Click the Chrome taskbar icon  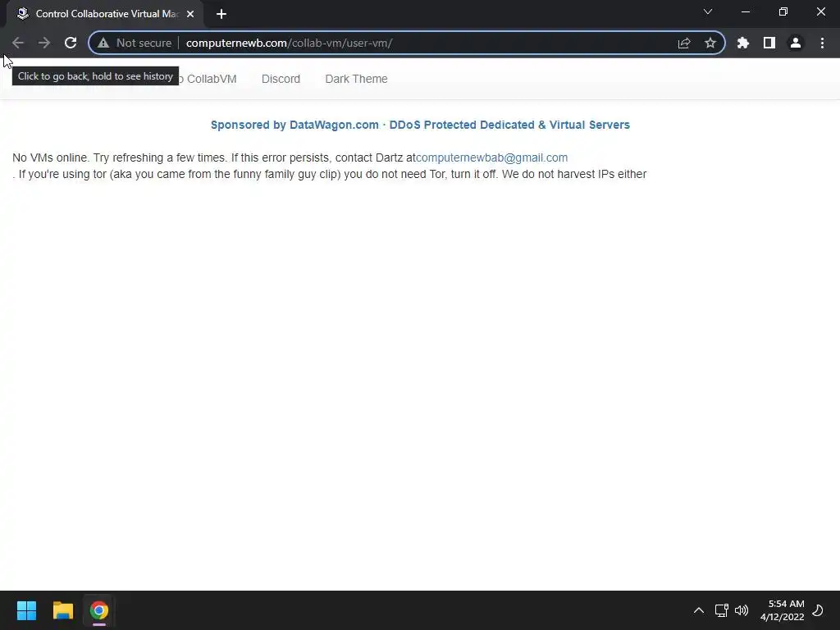click(x=99, y=610)
